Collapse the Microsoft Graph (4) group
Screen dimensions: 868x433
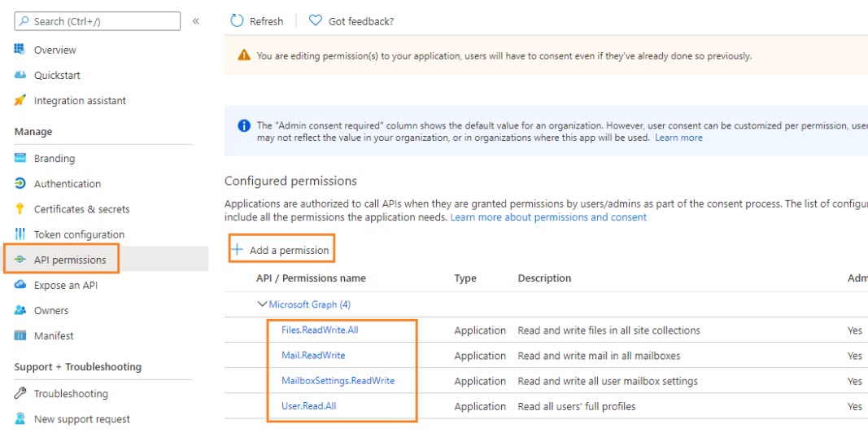(x=262, y=304)
